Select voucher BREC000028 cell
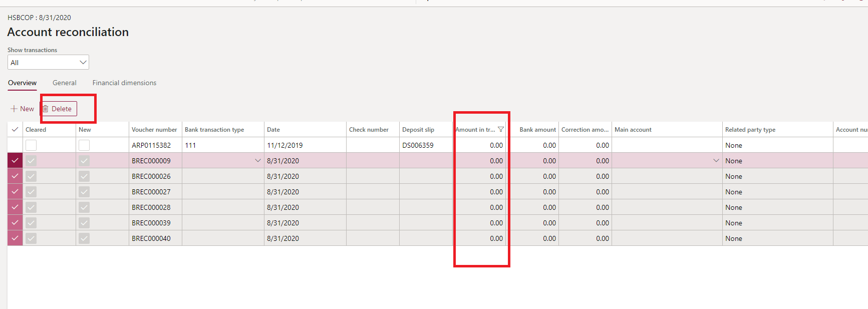 point(155,207)
